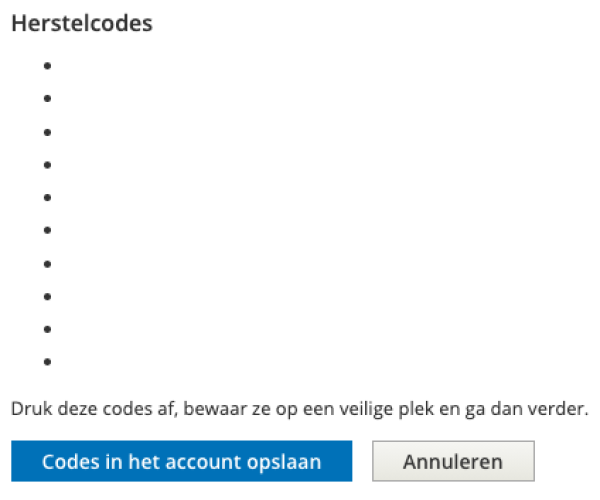Image resolution: width=600 pixels, height=500 pixels.
Task: Click the eighth recovery code bullet
Action: point(47,297)
